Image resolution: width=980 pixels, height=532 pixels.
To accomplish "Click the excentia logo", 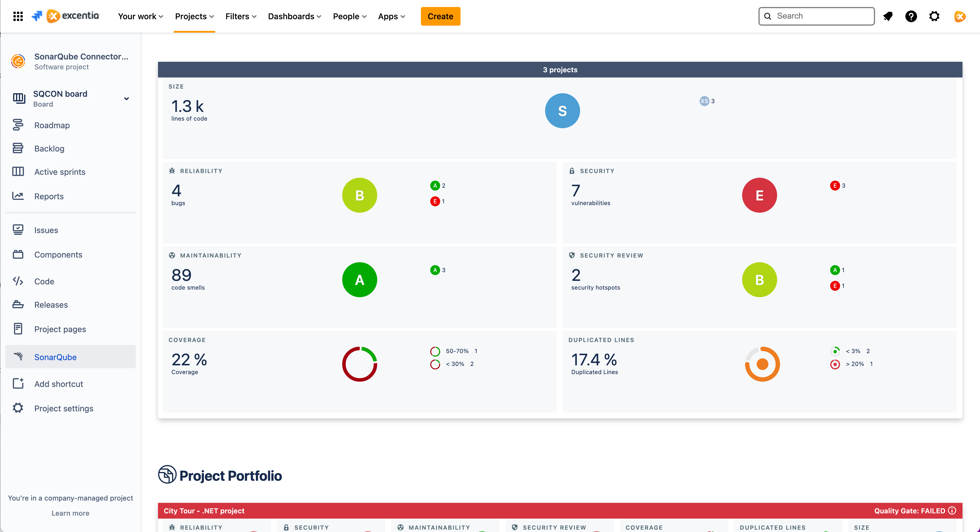I will (73, 16).
